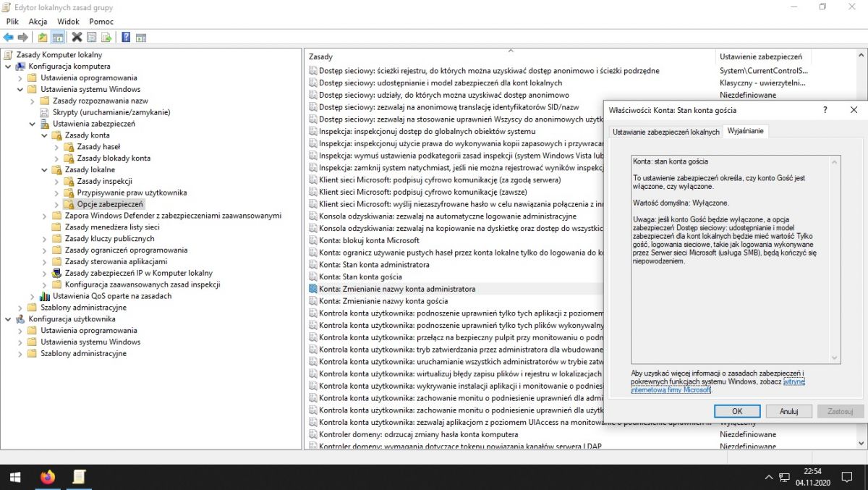The image size is (868, 490).
Task: Collapse the Konfiguracja komputera node
Action: coord(8,67)
